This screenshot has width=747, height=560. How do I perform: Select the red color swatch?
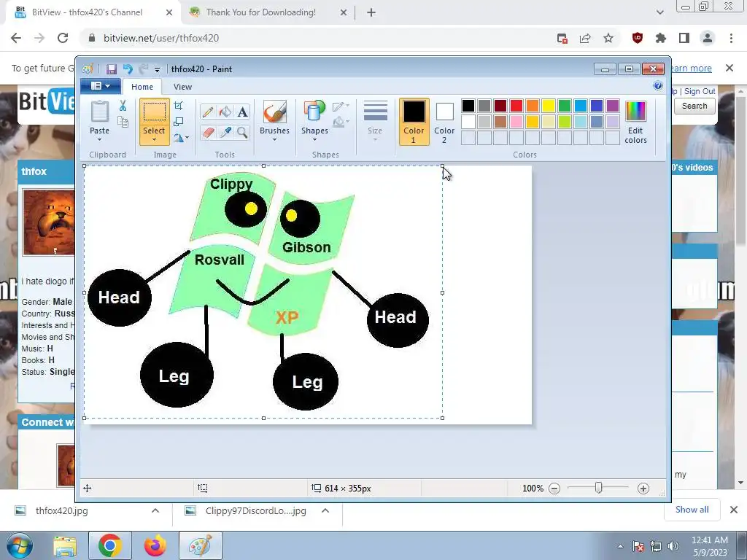tap(516, 106)
